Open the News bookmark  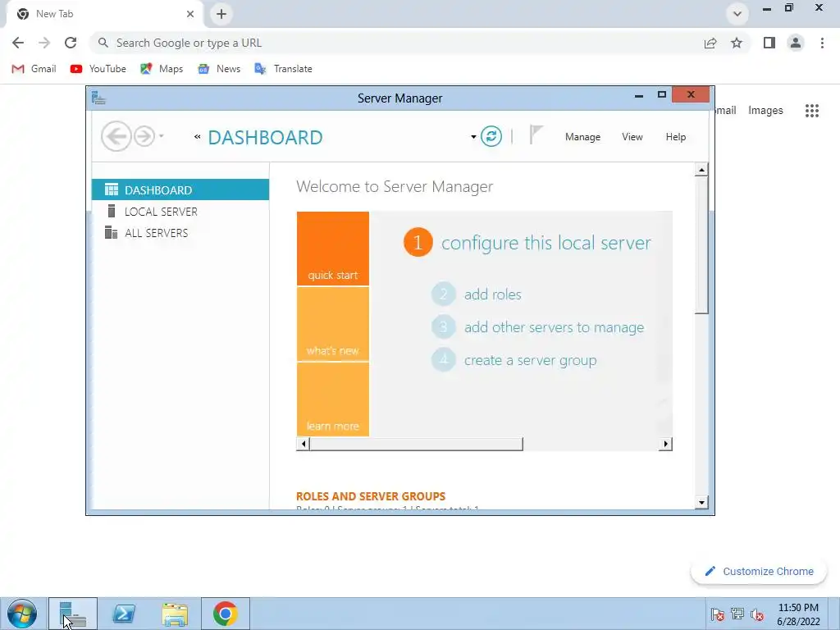218,69
